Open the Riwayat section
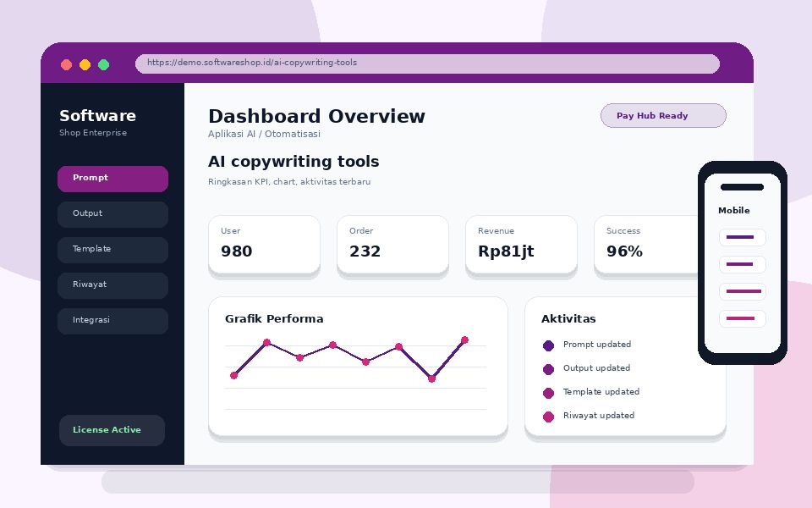 click(112, 285)
